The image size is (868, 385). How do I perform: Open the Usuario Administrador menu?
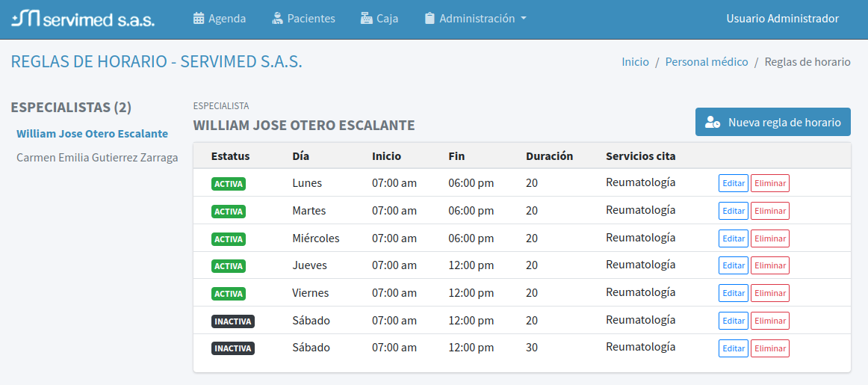(782, 19)
